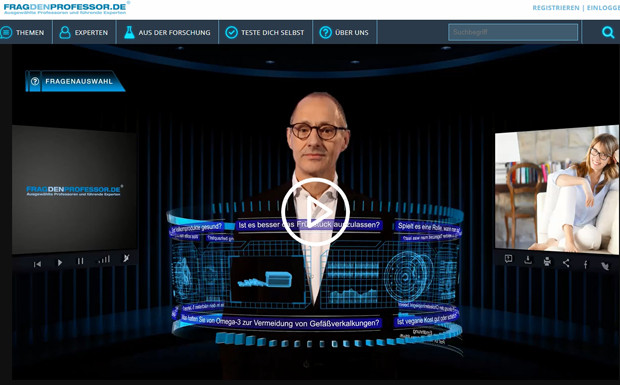Click the Registrieren link
620x385 pixels.
click(556, 8)
